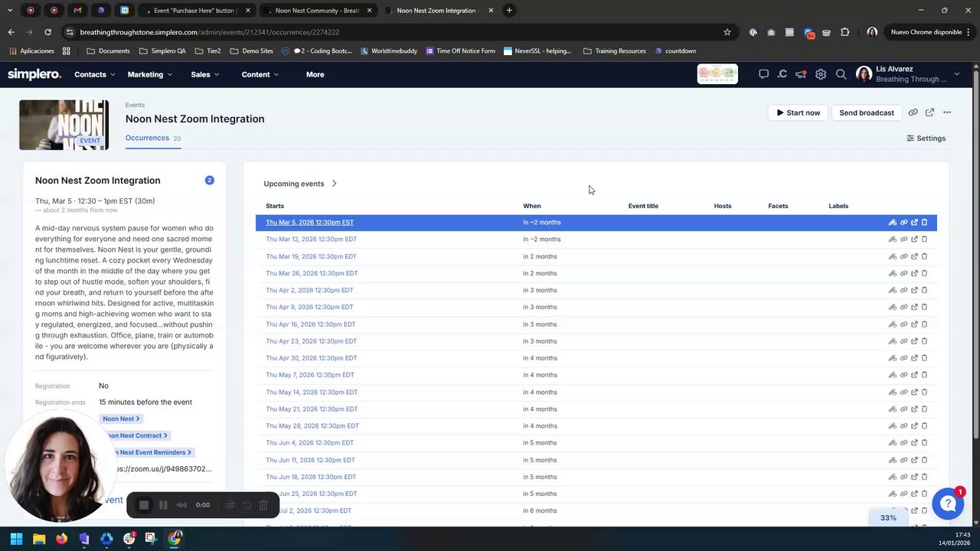The image size is (980, 551).
Task: Open File Explorer from the taskbar
Action: (x=39, y=539)
